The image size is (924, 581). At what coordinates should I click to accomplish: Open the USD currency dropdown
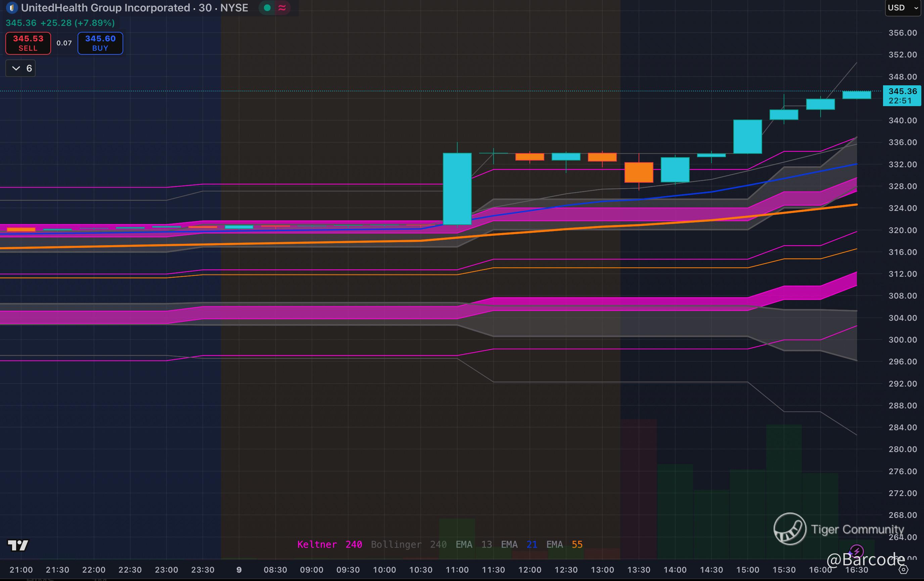tap(903, 8)
